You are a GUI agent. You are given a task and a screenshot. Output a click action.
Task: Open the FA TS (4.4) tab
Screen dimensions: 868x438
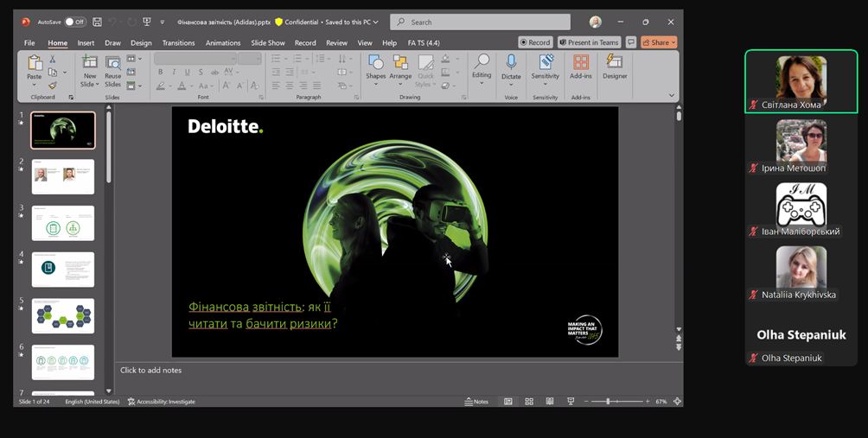tap(424, 42)
